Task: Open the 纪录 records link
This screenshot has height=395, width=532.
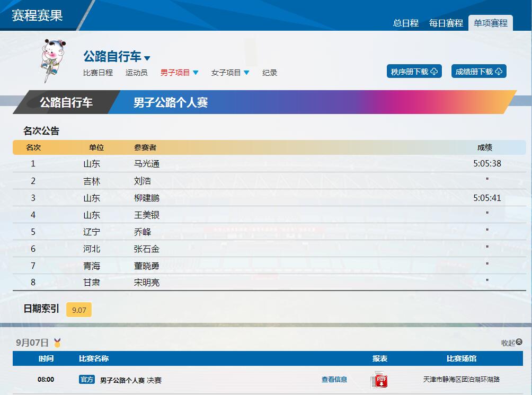Action: pyautogui.click(x=270, y=73)
